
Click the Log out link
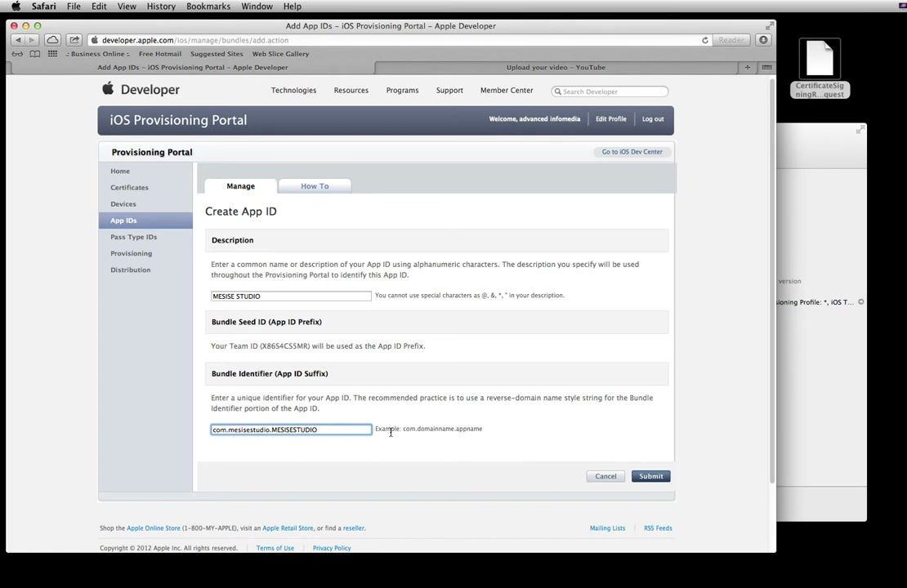tap(653, 119)
